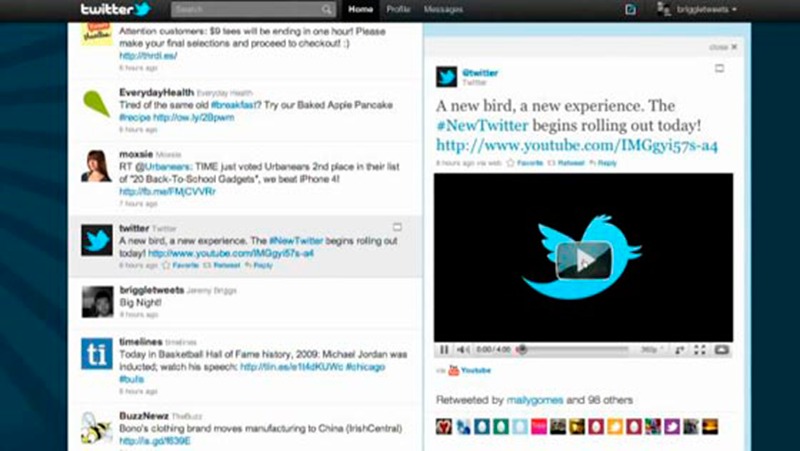Click Reply in the details pane
Screen dimensions: 800x451
click(603, 163)
